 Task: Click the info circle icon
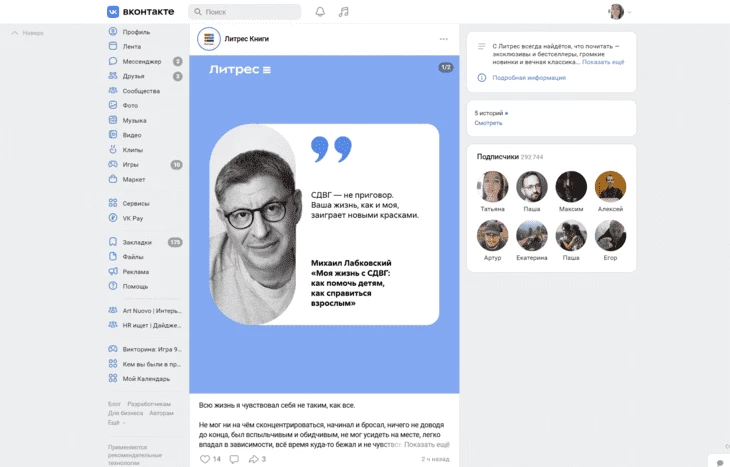482,78
